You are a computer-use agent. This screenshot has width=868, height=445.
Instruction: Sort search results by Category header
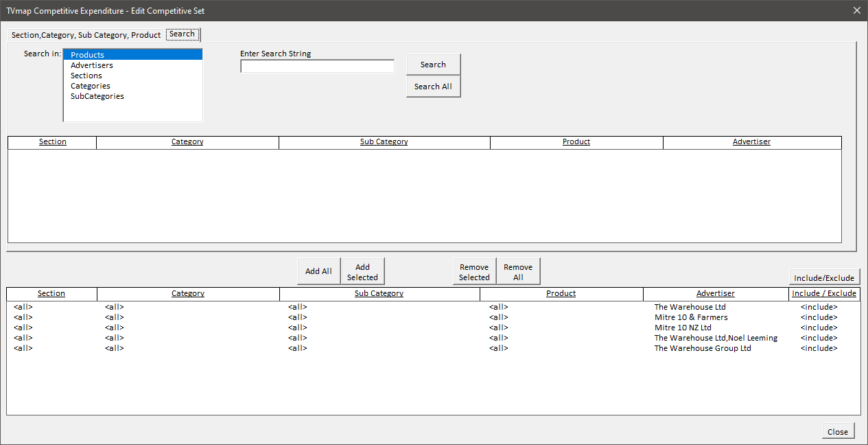pos(187,142)
